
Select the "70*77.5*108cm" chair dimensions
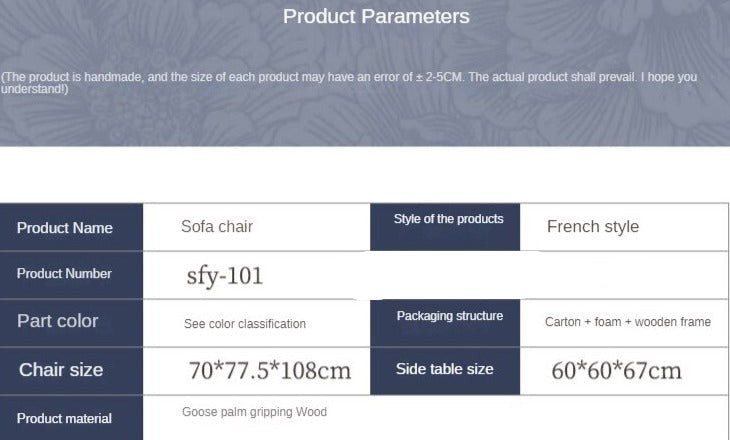tap(270, 371)
